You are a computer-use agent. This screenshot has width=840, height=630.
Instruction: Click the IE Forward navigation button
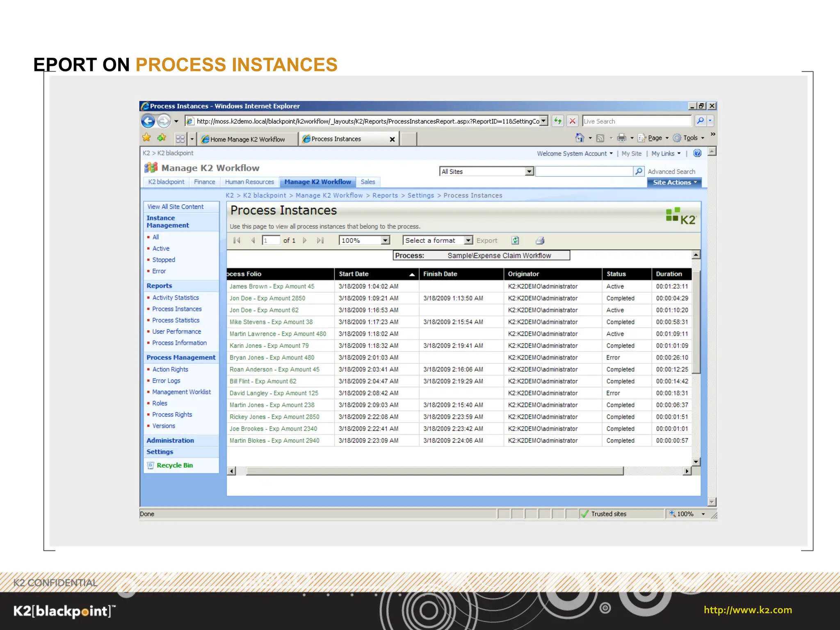pyautogui.click(x=164, y=121)
